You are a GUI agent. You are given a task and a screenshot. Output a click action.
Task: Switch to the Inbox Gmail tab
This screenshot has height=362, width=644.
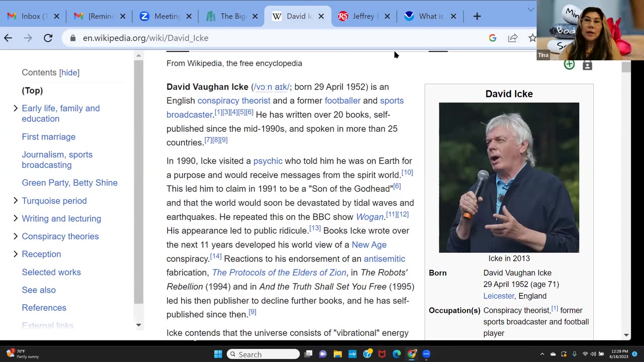33,16
